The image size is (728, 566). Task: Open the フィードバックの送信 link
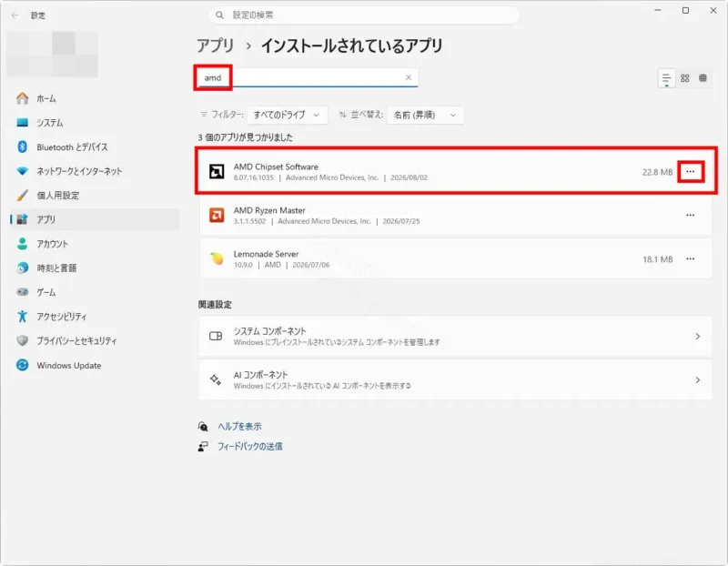249,446
